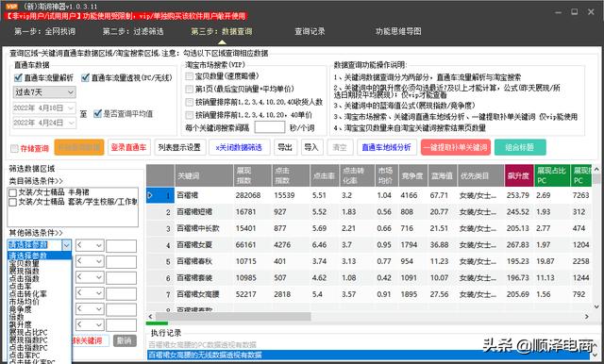Viewport: 604px width, 364px height.
Task: Select 第三步:数据查询 tab
Action: click(x=222, y=31)
